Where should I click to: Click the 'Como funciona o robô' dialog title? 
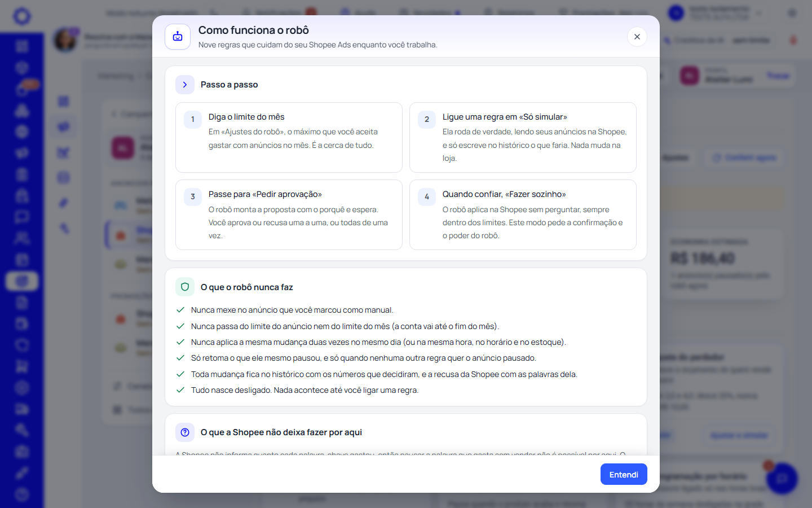tap(254, 30)
